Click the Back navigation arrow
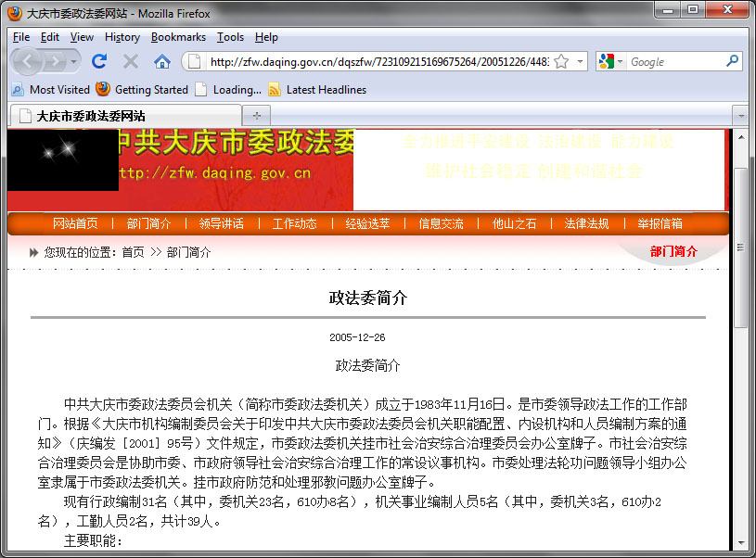 click(x=28, y=61)
